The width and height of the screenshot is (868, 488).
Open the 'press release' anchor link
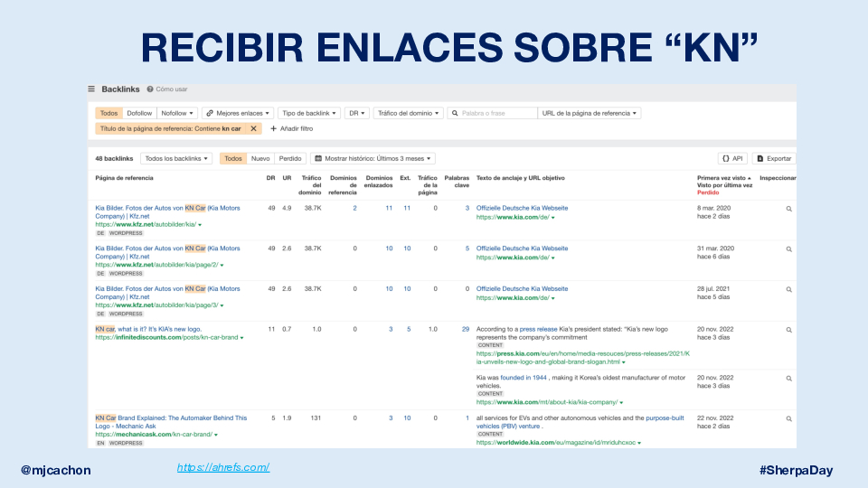click(538, 329)
